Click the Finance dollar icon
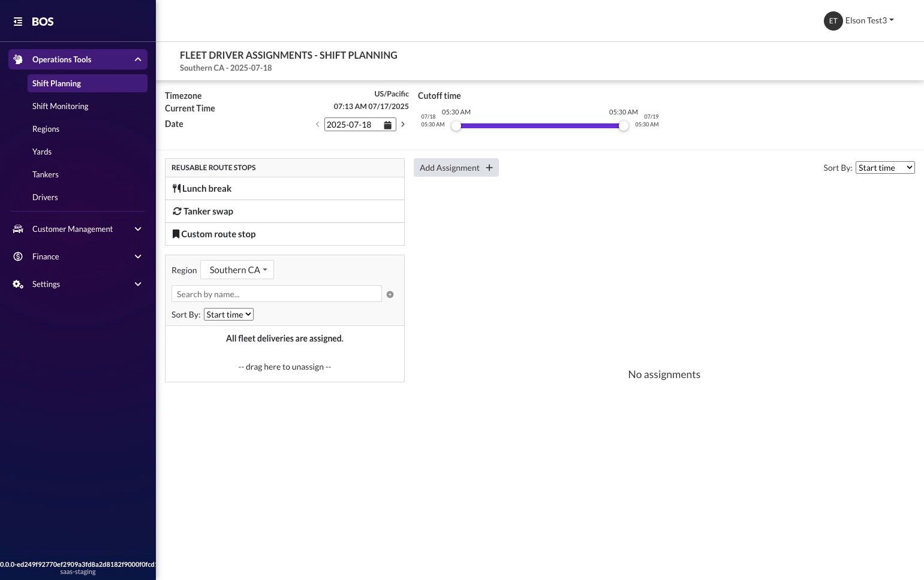This screenshot has width=924, height=580. (18, 256)
